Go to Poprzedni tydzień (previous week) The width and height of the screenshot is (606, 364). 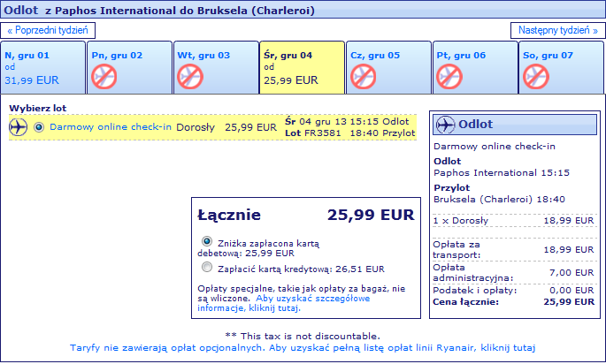[48, 31]
